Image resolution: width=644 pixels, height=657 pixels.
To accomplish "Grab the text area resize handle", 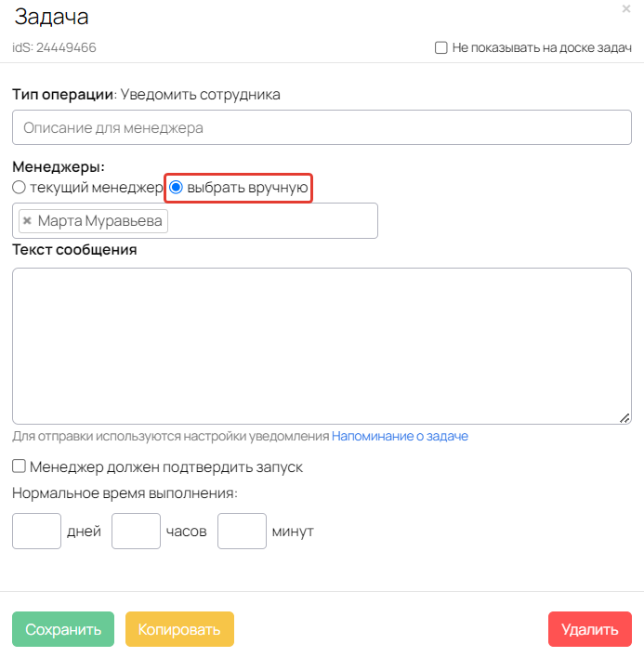I will [x=624, y=418].
